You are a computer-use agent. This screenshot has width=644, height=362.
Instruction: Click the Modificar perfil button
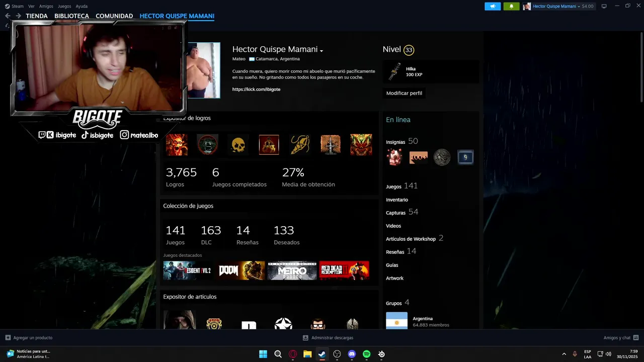[404, 93]
